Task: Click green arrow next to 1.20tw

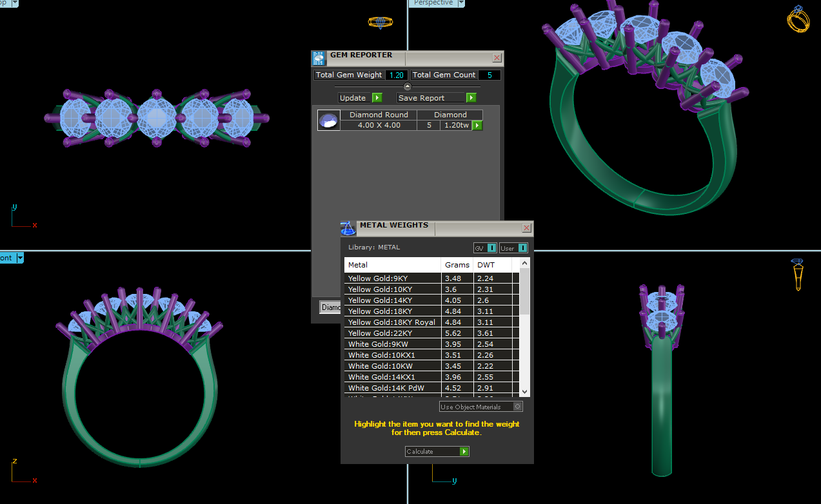Action: [477, 126]
